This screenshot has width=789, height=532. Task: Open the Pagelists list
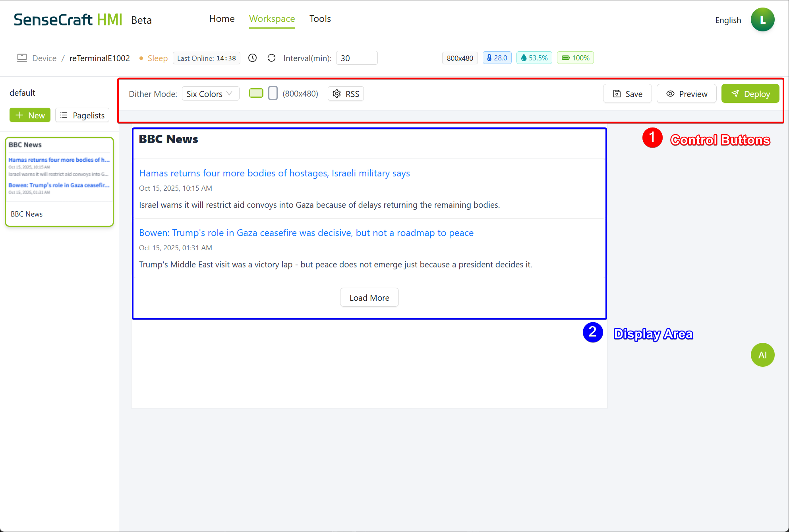click(82, 115)
